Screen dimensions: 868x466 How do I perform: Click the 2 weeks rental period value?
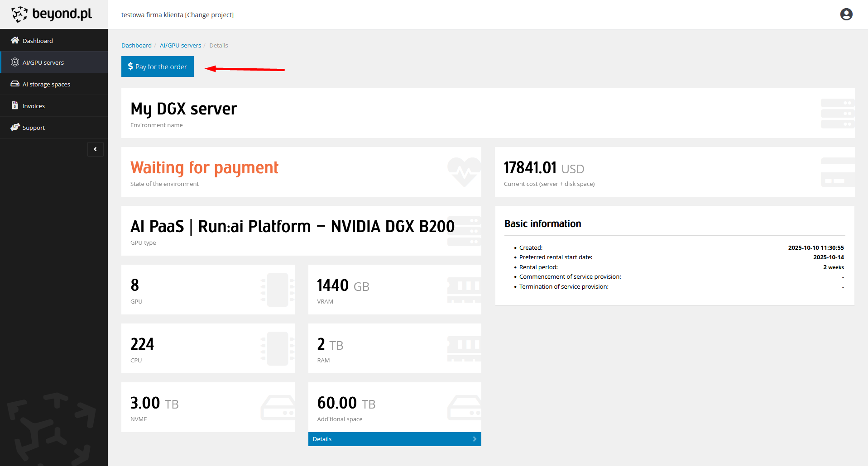pyautogui.click(x=834, y=267)
